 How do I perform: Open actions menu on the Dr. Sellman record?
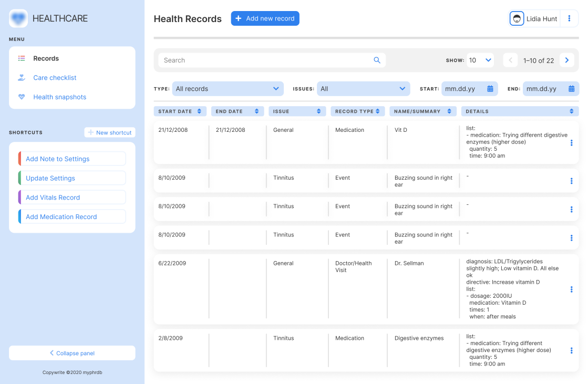(x=571, y=289)
